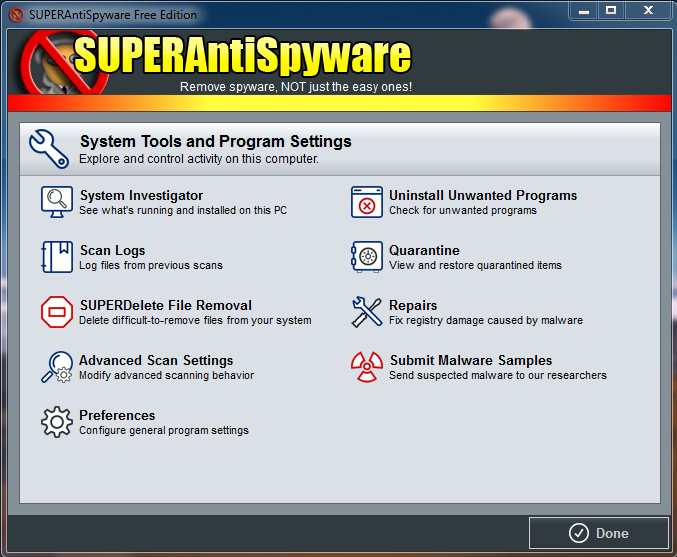Click 'Configure general program settings' text
The width and height of the screenshot is (677, 557).
click(164, 430)
